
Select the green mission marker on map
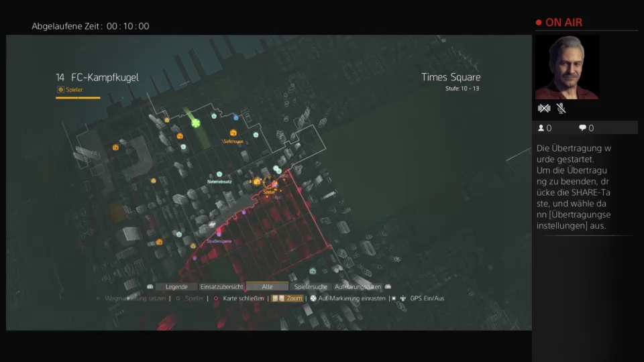[195, 123]
